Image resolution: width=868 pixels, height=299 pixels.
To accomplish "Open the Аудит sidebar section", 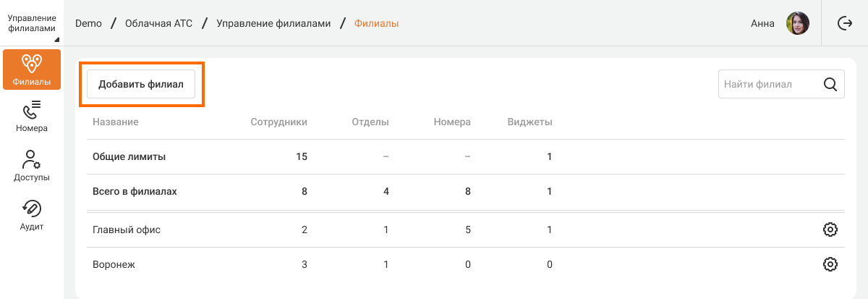I will point(32,215).
